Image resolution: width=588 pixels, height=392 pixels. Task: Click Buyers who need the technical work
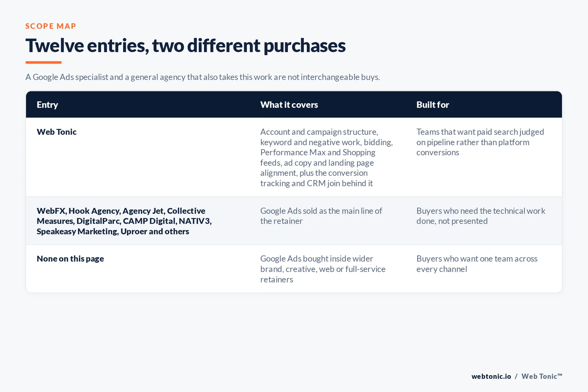pyautogui.click(x=481, y=216)
